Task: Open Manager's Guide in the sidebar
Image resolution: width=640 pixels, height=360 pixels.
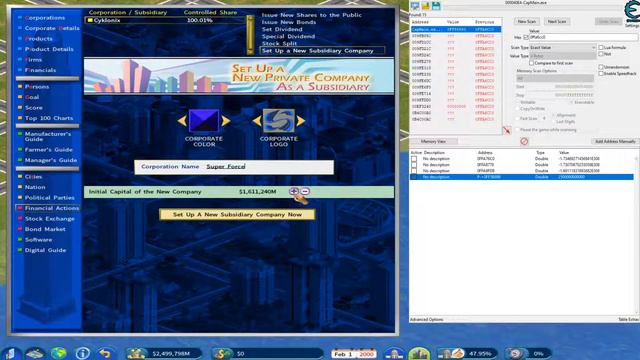Action: point(51,160)
